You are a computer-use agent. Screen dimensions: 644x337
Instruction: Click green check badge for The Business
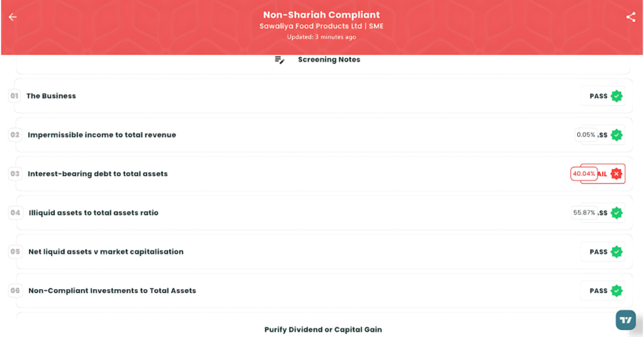[x=616, y=96]
